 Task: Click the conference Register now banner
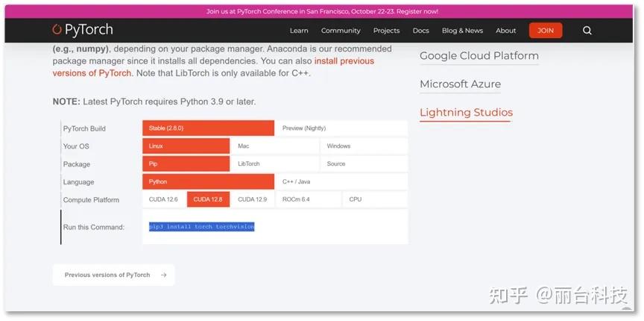(322, 11)
